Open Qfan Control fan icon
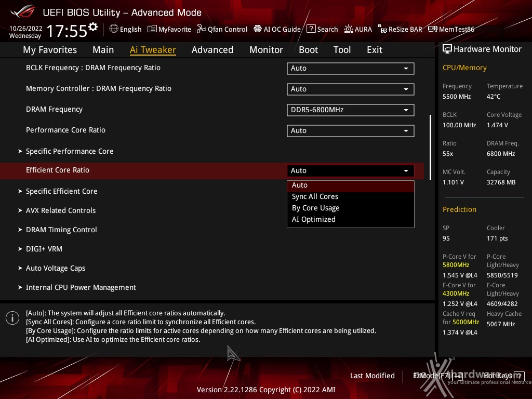Image resolution: width=532 pixels, height=399 pixels. point(201,29)
